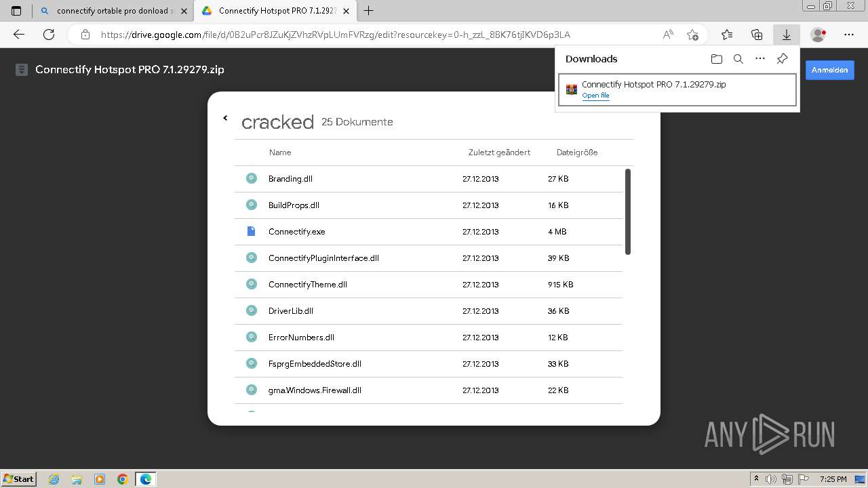The width and height of the screenshot is (868, 488).
Task: Open the Windows Start menu
Action: click(x=18, y=479)
